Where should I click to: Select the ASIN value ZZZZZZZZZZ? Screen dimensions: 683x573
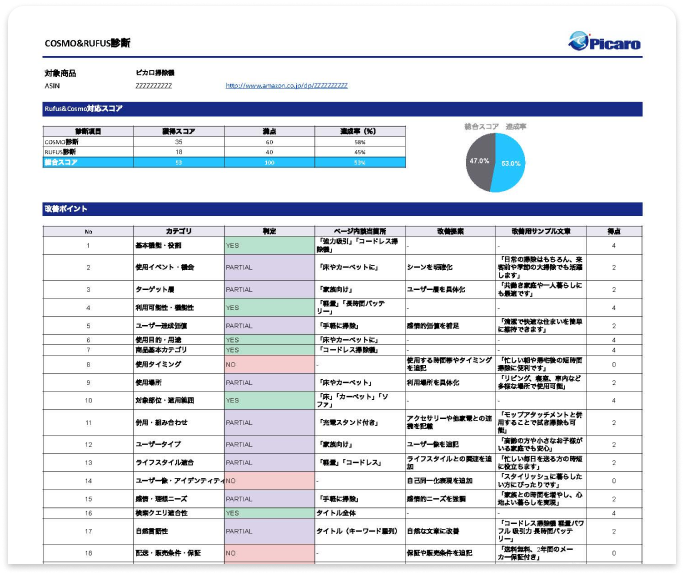click(153, 85)
